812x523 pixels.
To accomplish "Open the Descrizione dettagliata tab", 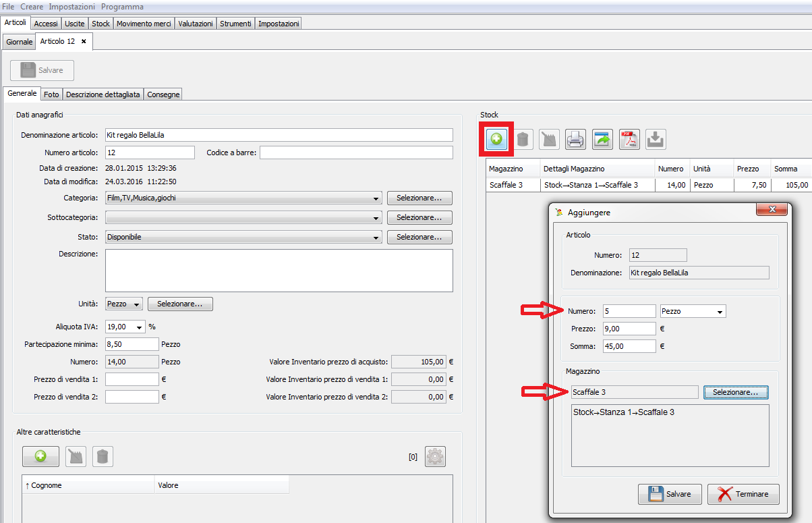I will pos(103,94).
